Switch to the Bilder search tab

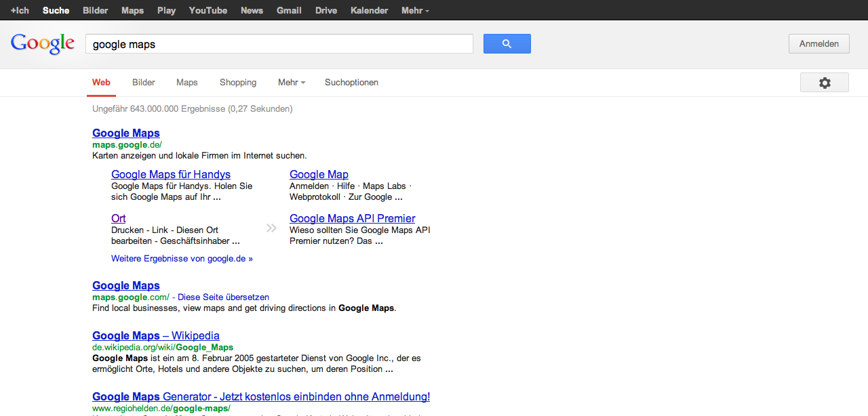[144, 83]
